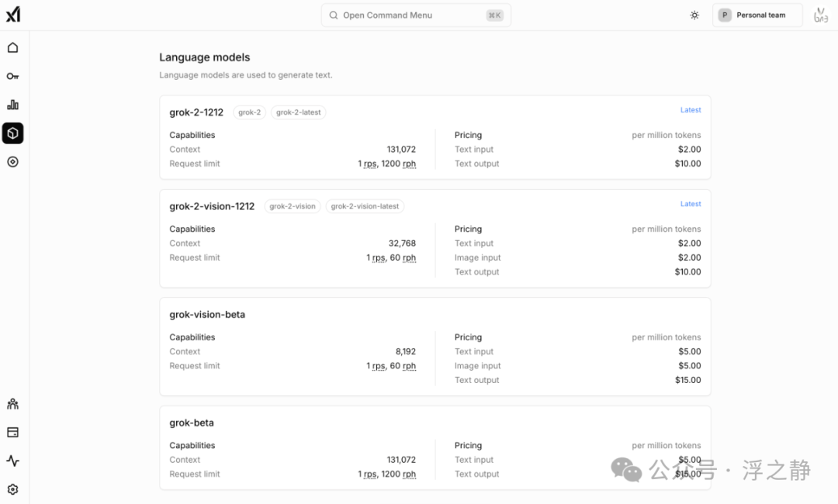Select the grok-2-1212 model name
This screenshot has height=504, width=838.
point(196,112)
